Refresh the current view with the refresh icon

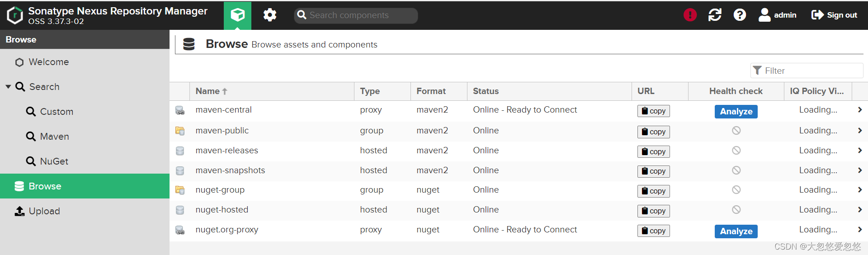[x=715, y=15]
